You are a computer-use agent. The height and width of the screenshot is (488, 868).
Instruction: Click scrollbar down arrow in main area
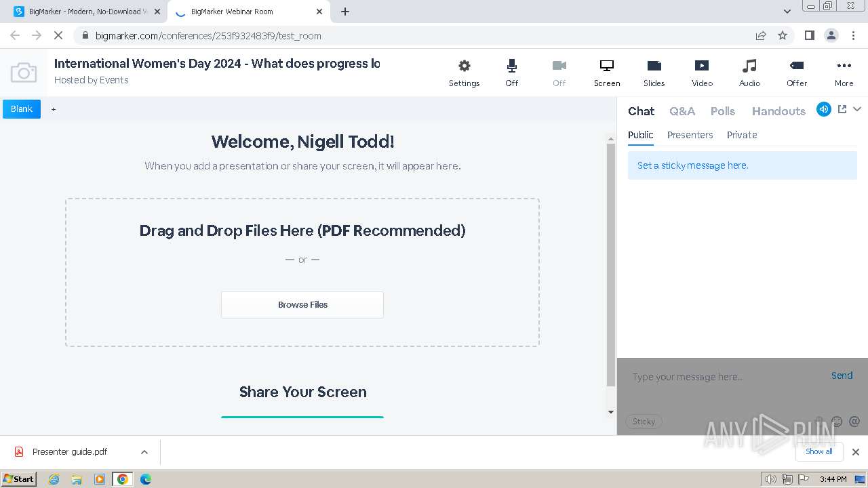tap(611, 411)
